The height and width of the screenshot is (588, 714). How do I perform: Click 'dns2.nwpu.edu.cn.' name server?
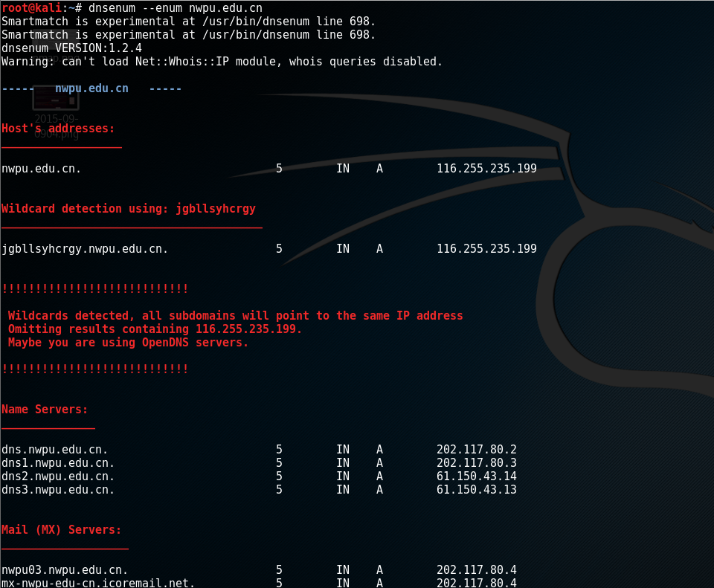click(58, 476)
